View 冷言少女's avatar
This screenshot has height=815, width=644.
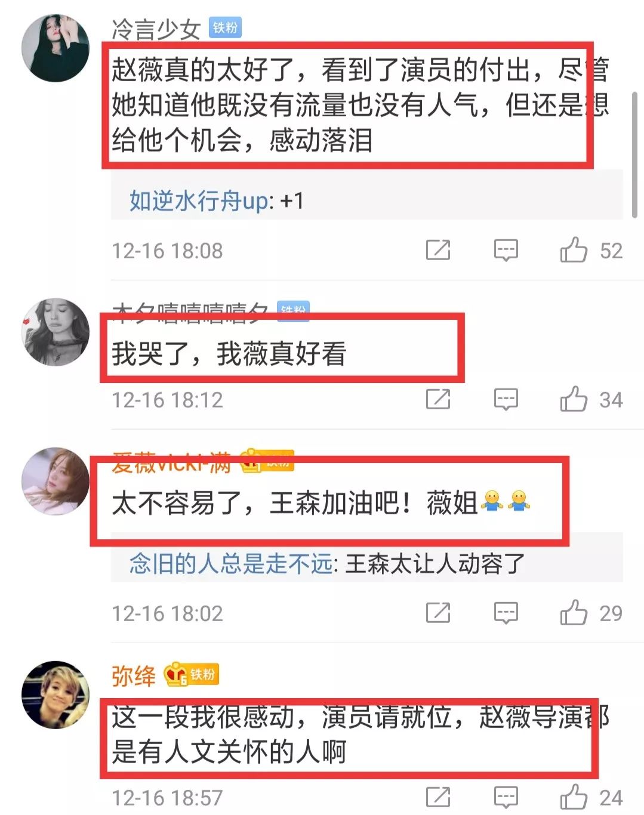(x=56, y=48)
